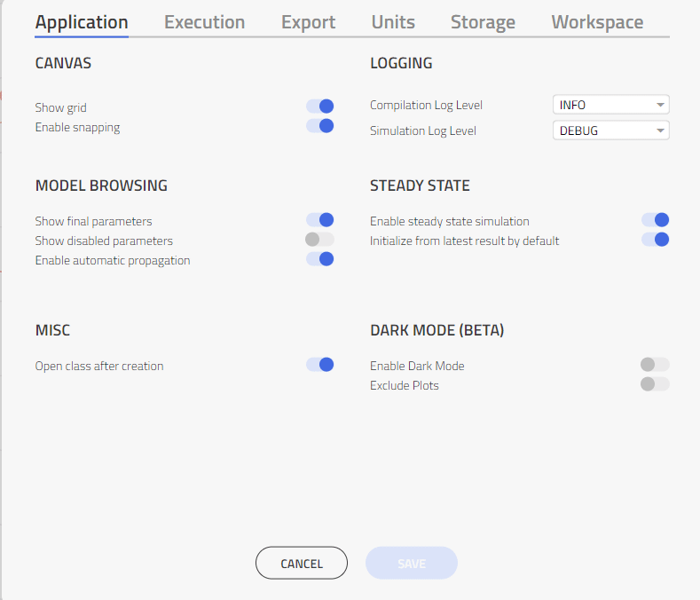Click the STEADY STATE heading
This screenshot has width=700, height=600.
click(421, 186)
